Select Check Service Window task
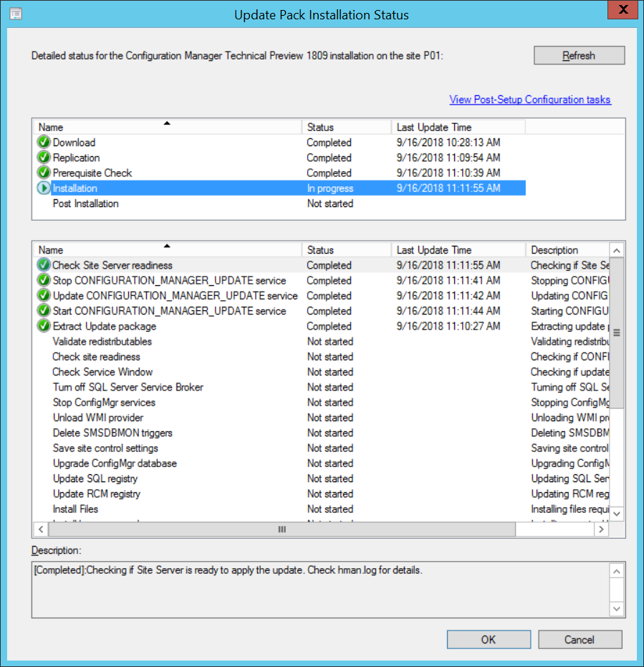644x667 pixels. (321, 373)
